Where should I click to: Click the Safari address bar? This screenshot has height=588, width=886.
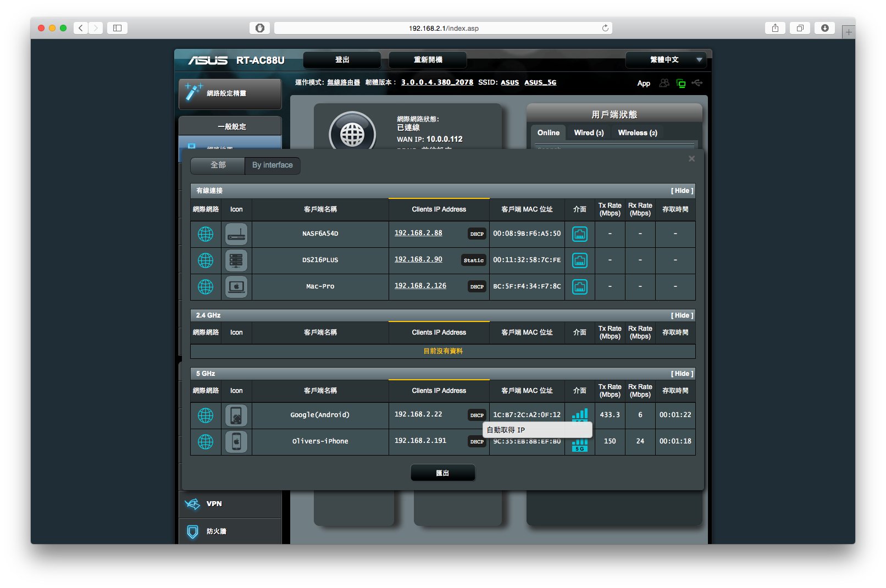[443, 29]
